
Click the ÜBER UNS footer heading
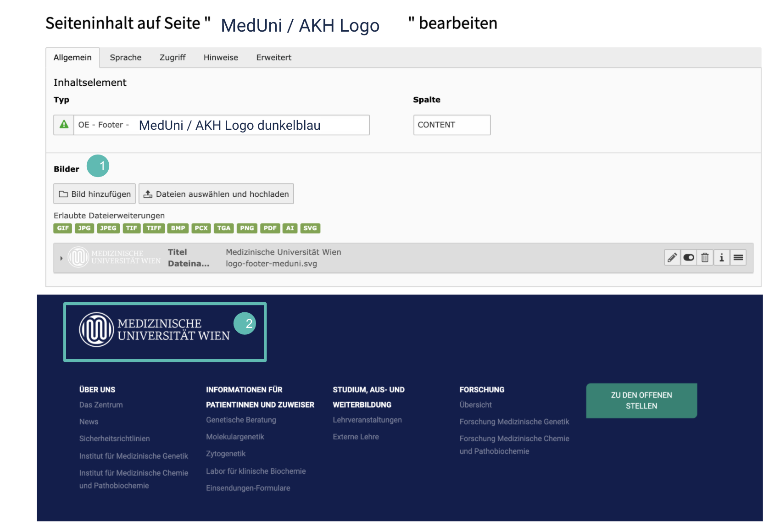[x=97, y=390]
